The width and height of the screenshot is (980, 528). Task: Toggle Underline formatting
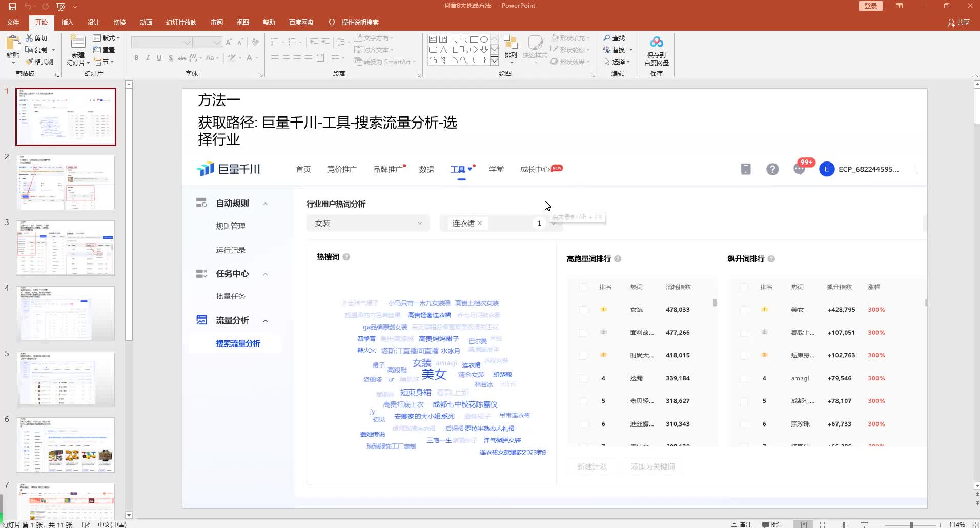(x=159, y=58)
